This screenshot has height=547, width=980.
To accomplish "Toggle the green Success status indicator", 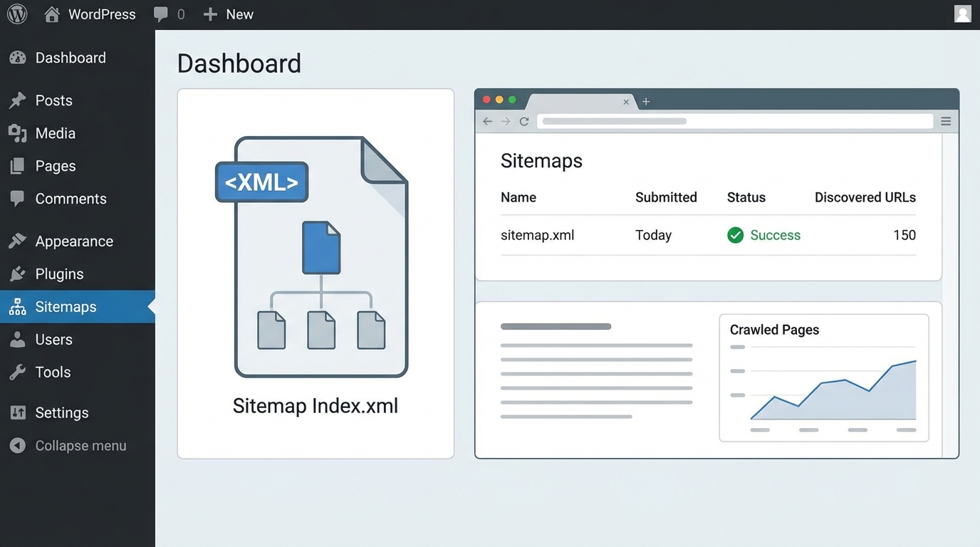I will pos(735,235).
